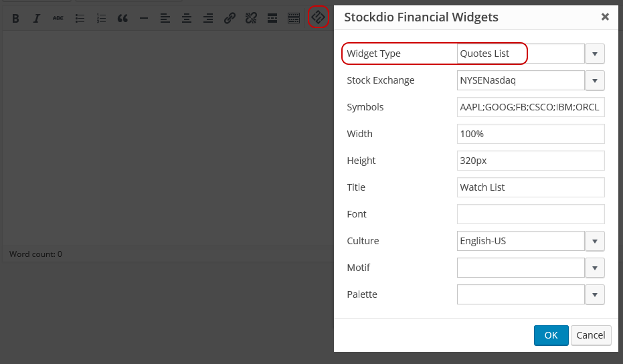
Task: Insert Read More tag
Action: click(x=272, y=18)
